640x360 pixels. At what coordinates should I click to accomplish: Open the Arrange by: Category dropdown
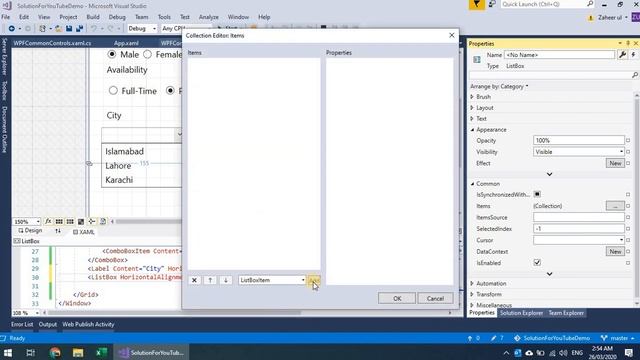click(x=499, y=87)
